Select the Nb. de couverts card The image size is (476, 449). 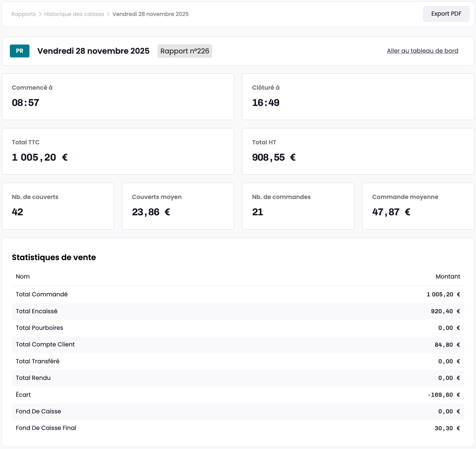pyautogui.click(x=58, y=206)
